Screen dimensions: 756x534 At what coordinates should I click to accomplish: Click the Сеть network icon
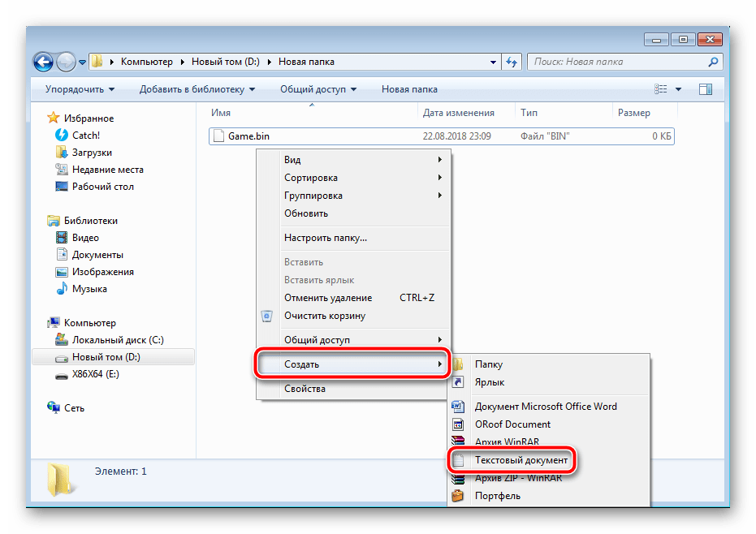(54, 408)
